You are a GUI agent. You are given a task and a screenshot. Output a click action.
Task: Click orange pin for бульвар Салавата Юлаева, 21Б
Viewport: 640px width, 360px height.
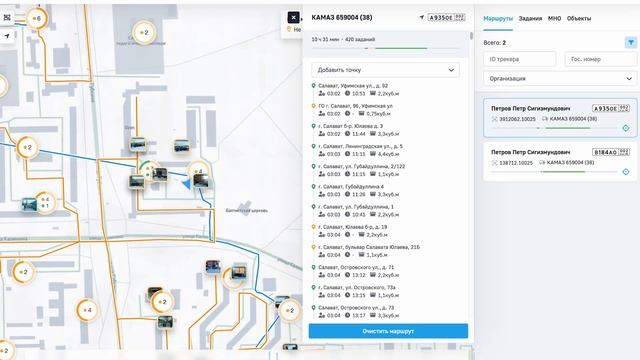click(313, 247)
